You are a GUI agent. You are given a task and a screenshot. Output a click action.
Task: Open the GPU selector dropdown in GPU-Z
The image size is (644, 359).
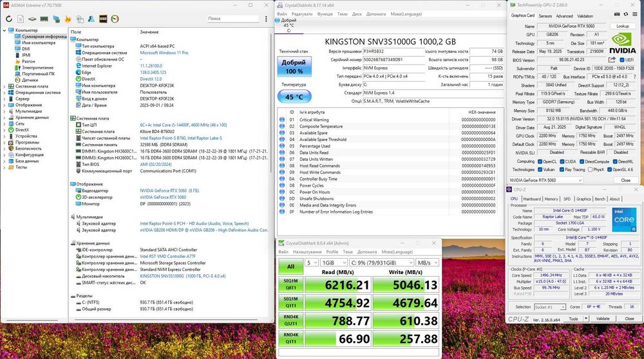click(545, 180)
